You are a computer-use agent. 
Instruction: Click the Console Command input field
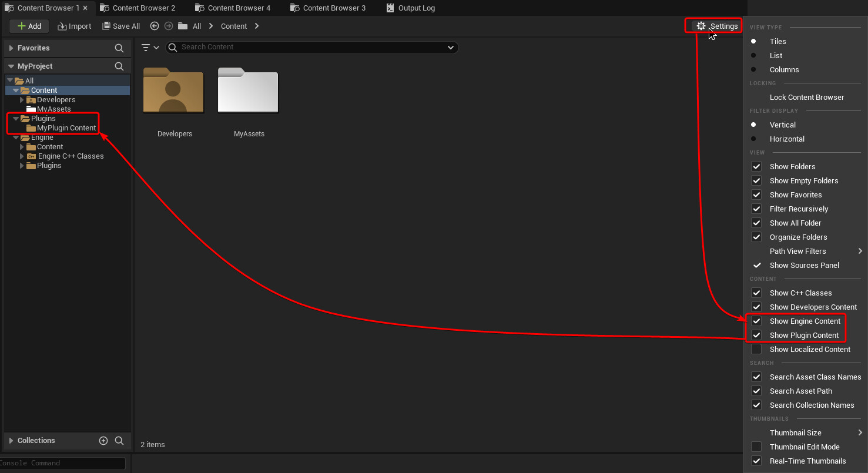pyautogui.click(x=63, y=463)
